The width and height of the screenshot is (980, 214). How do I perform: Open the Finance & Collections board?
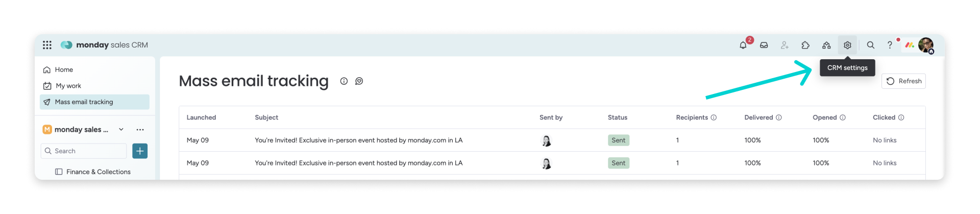99,172
